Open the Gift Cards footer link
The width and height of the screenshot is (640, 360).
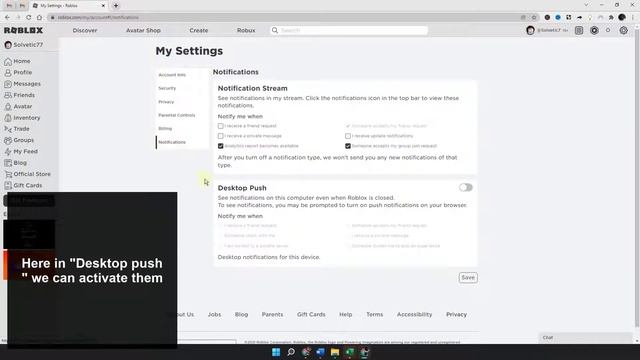[x=311, y=315]
